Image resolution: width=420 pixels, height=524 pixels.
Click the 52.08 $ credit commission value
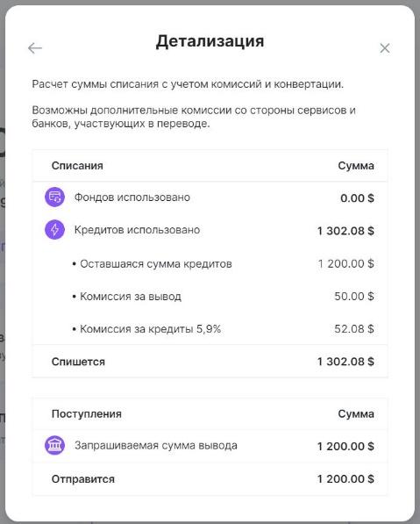[354, 329]
